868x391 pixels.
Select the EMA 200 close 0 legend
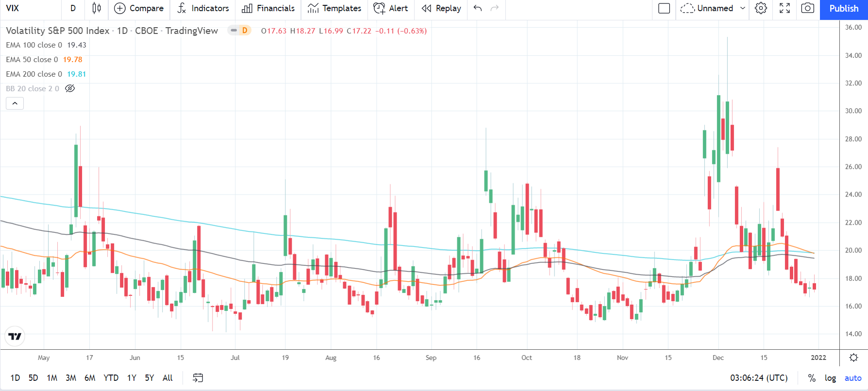tap(34, 74)
